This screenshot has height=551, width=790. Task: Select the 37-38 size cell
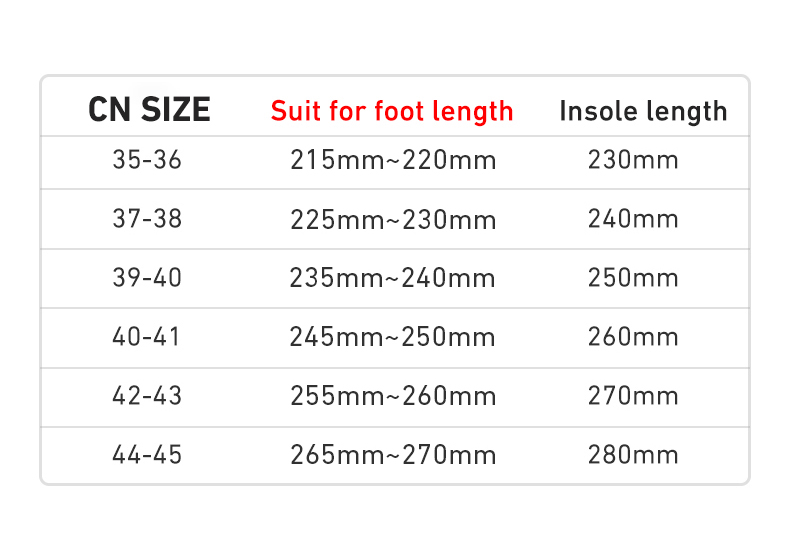(147, 219)
